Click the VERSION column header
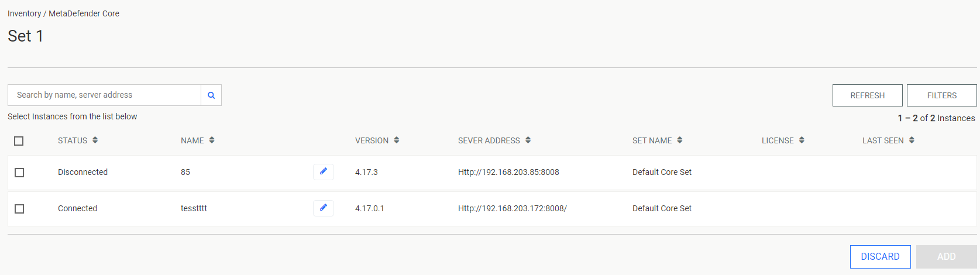The image size is (980, 275). click(372, 140)
